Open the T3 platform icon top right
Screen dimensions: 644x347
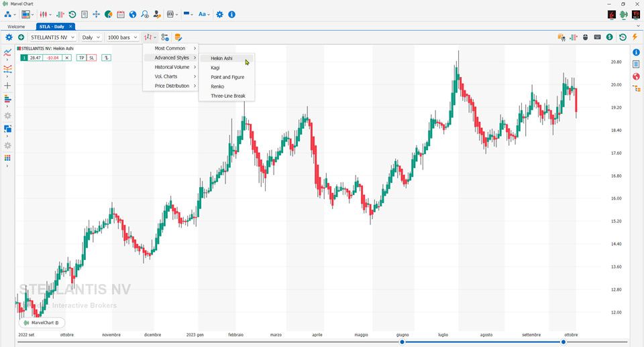click(635, 14)
